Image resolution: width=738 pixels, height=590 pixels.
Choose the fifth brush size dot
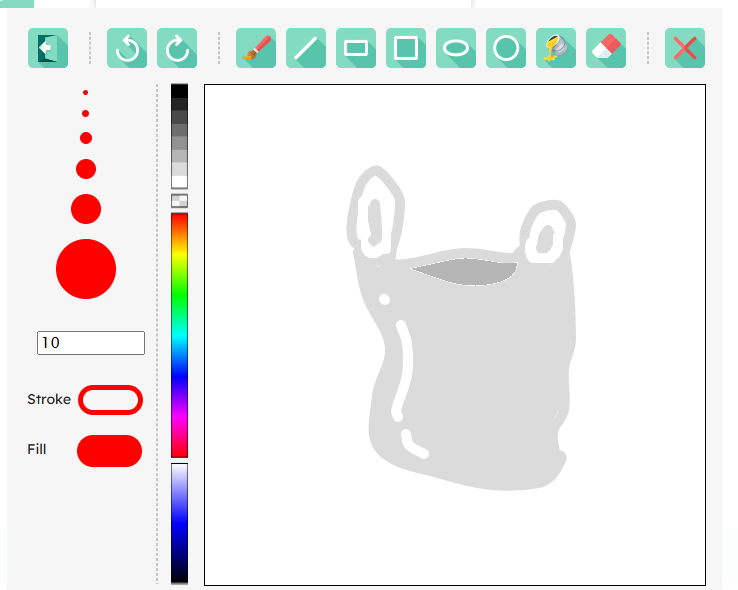point(86,209)
